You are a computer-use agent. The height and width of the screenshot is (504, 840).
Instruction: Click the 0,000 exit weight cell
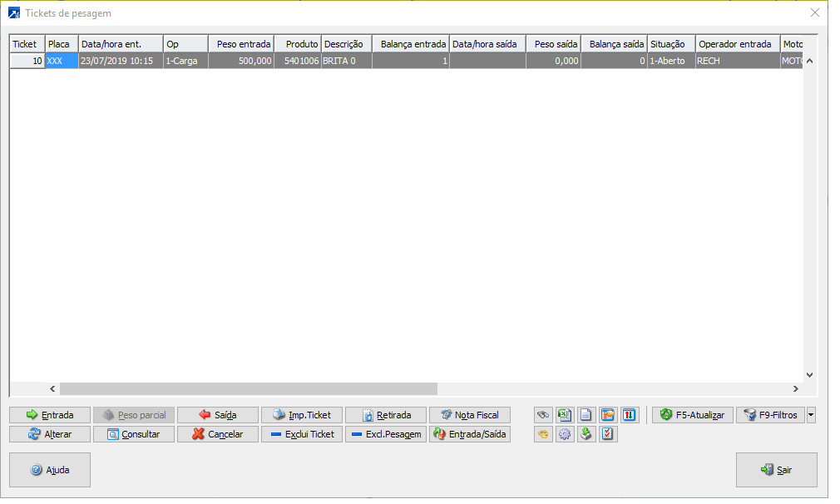point(554,61)
